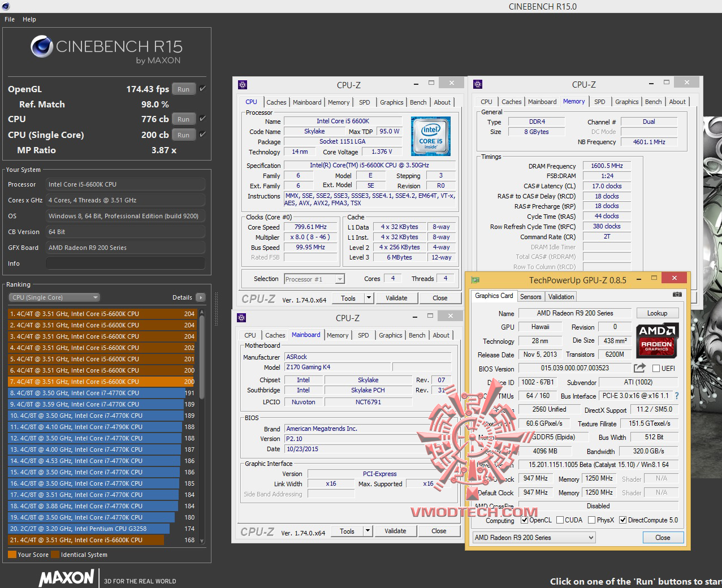Image resolution: width=722 pixels, height=588 pixels.
Task: Run the CPU benchmark
Action: click(x=184, y=119)
